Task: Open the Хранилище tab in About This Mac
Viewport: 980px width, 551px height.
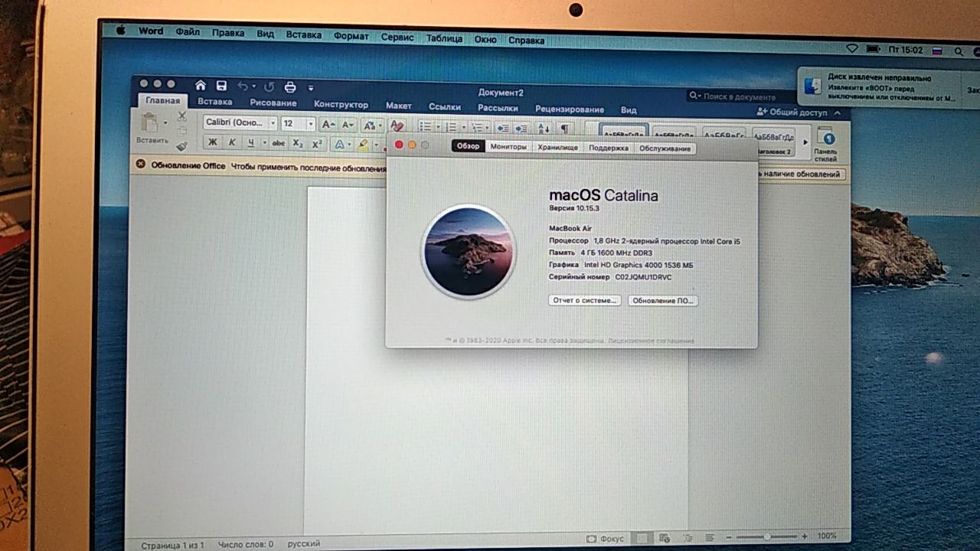Action: (x=557, y=147)
